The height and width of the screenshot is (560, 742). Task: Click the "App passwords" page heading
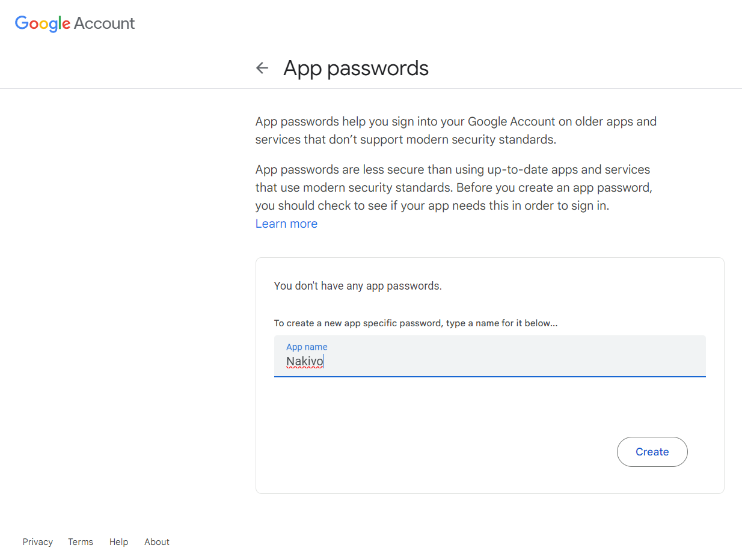point(356,68)
